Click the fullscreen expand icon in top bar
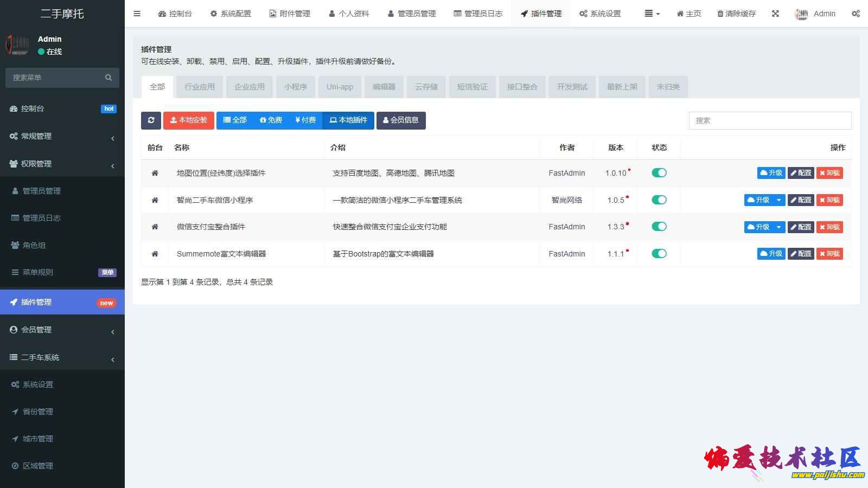Screen dimensions: 868x488 pos(775,14)
